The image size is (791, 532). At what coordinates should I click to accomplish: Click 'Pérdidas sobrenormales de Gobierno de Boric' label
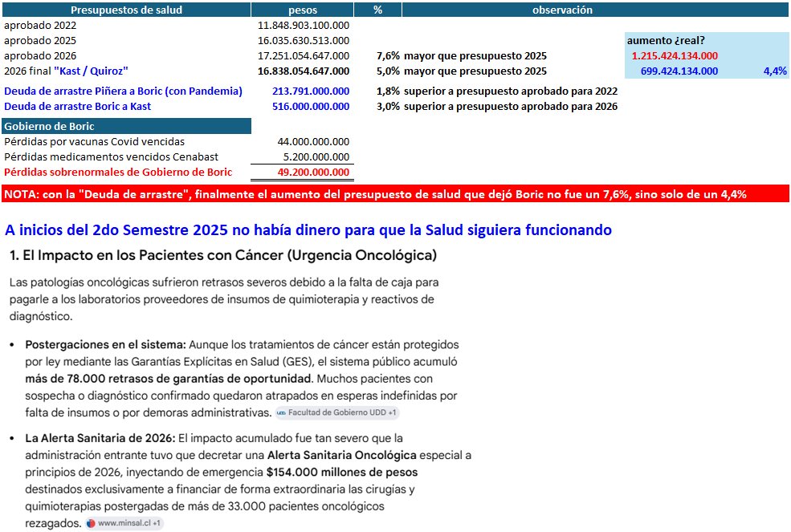pos(118,172)
